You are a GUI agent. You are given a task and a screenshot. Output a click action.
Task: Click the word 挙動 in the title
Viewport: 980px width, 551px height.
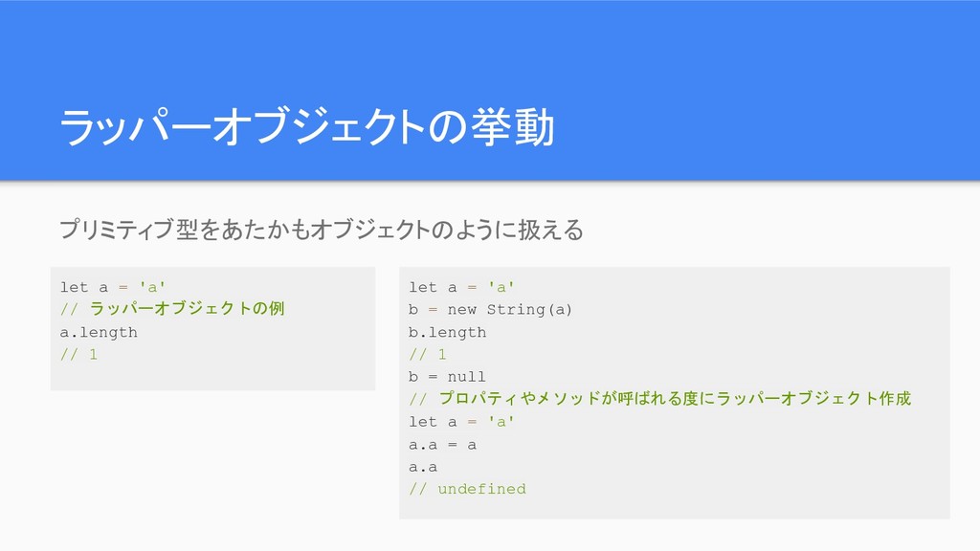pos(513,127)
